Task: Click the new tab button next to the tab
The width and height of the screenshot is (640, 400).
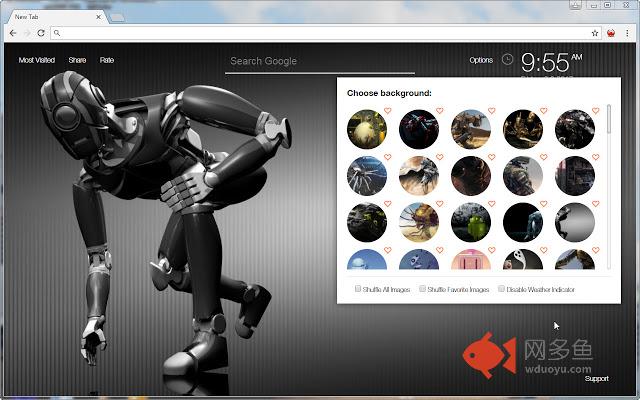Action: coord(117,17)
